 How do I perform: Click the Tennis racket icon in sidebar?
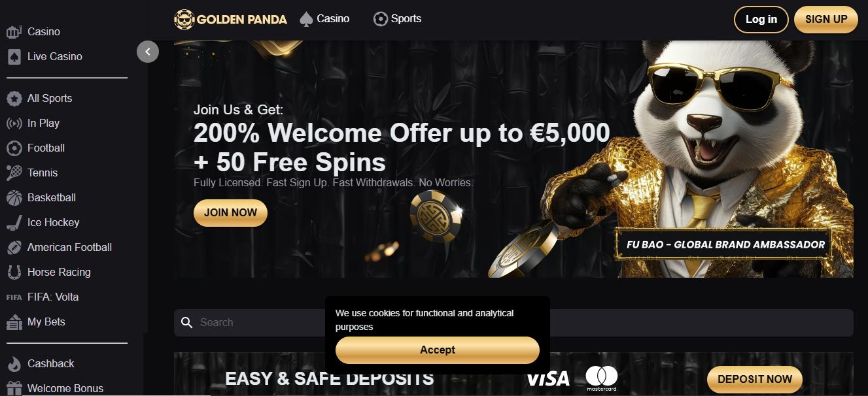point(14,173)
